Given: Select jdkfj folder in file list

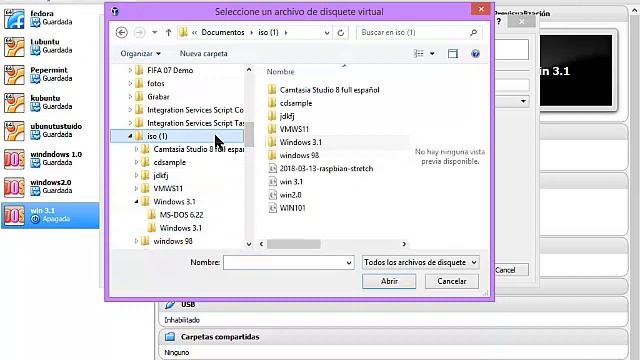Looking at the screenshot, I should tap(287, 116).
